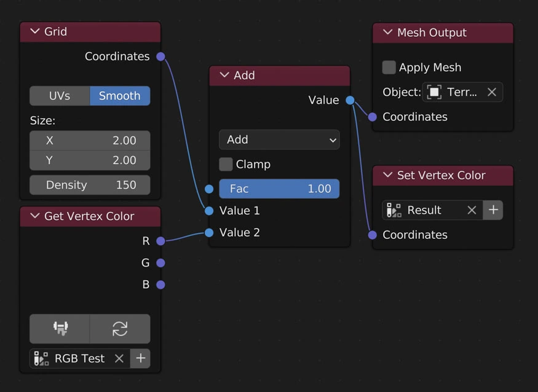Collapse the Grid node
Viewport: 538px width, 392px height.
34,32
